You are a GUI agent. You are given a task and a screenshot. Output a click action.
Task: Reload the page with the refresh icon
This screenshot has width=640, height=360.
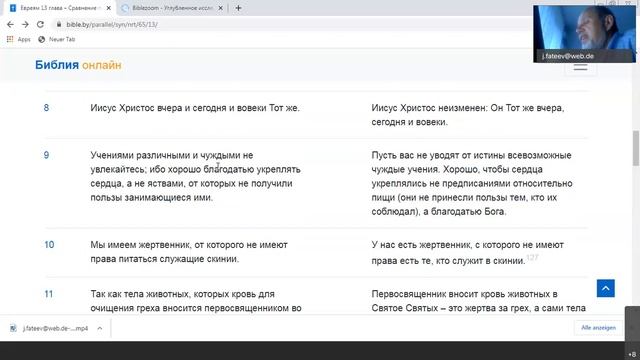40,24
